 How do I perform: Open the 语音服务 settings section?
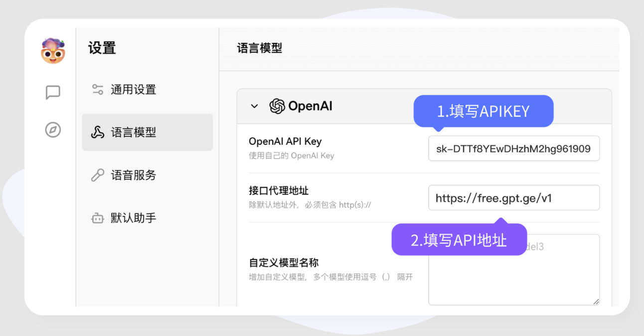[133, 175]
